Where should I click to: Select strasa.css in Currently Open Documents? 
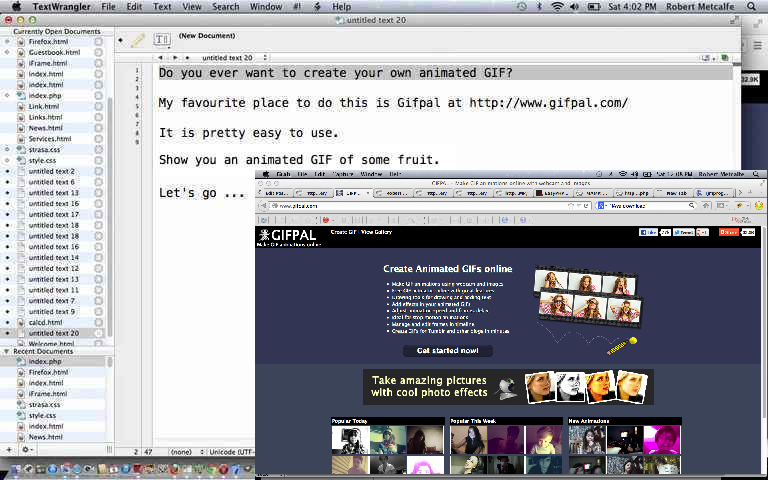(x=44, y=149)
